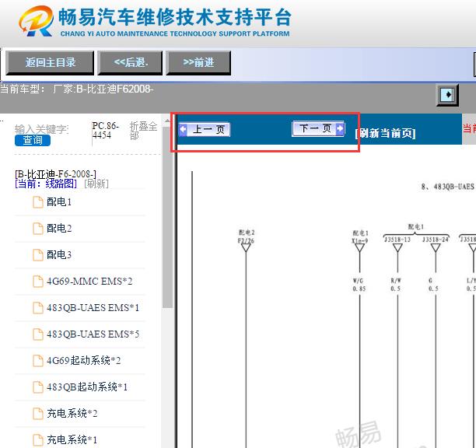Click the 当前车型 manufacturer text
476x448 pixels.
77,89
